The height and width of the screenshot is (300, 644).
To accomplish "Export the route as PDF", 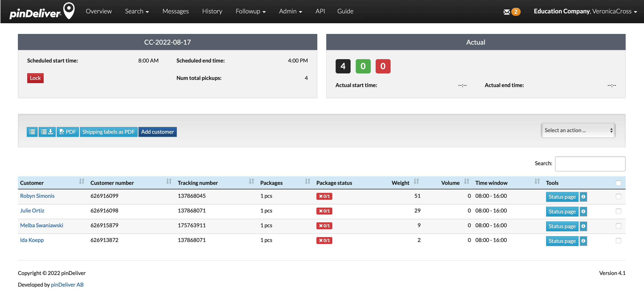I will (x=68, y=132).
